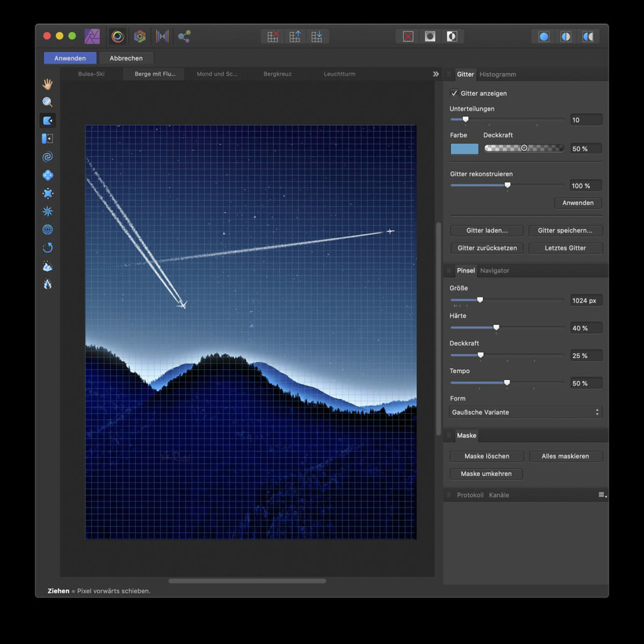The image size is (644, 644).
Task: Open the Tone Mapping Persona icon
Action: point(162,36)
